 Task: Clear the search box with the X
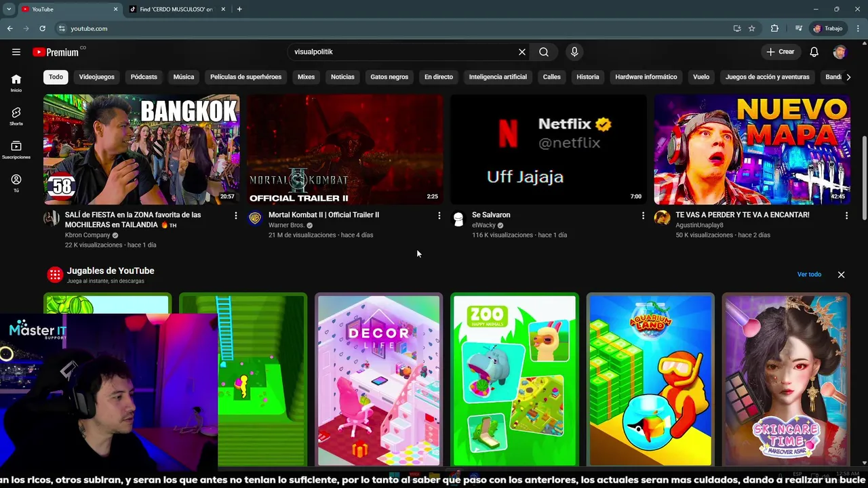522,52
